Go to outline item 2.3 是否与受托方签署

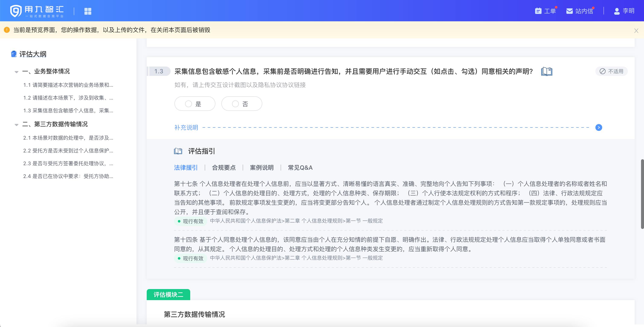tap(68, 163)
